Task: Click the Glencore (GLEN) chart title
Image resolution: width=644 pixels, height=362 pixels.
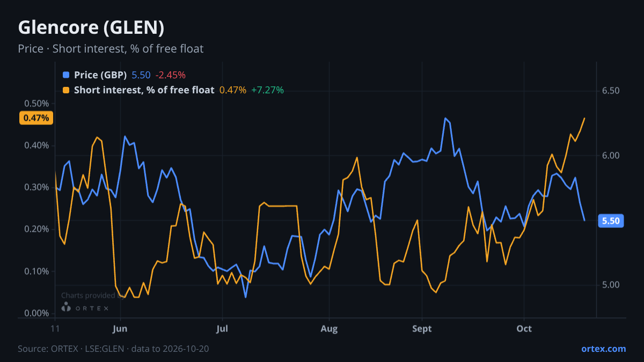Action: coord(91,27)
